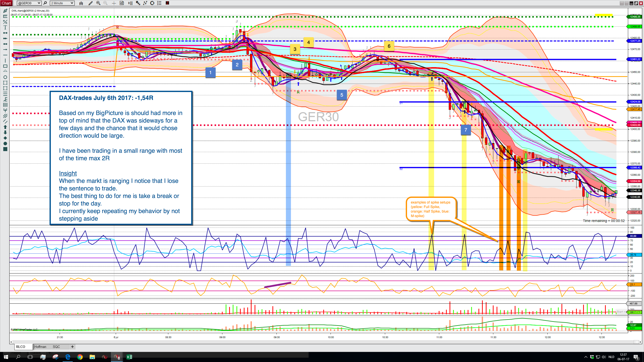The image size is (644, 362).
Task: Open the 2 Minute interval dropdown
Action: pos(62,3)
